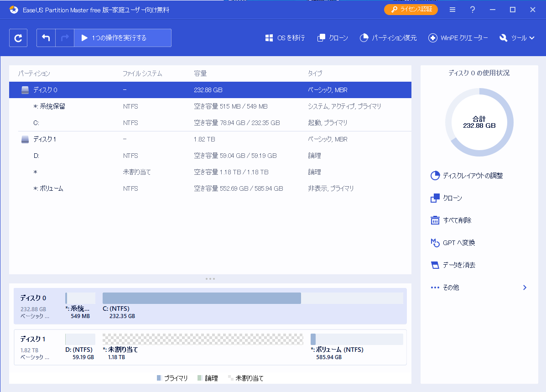The image size is (546, 392).
Task: Open WinPE クリエーター
Action: pos(458,38)
